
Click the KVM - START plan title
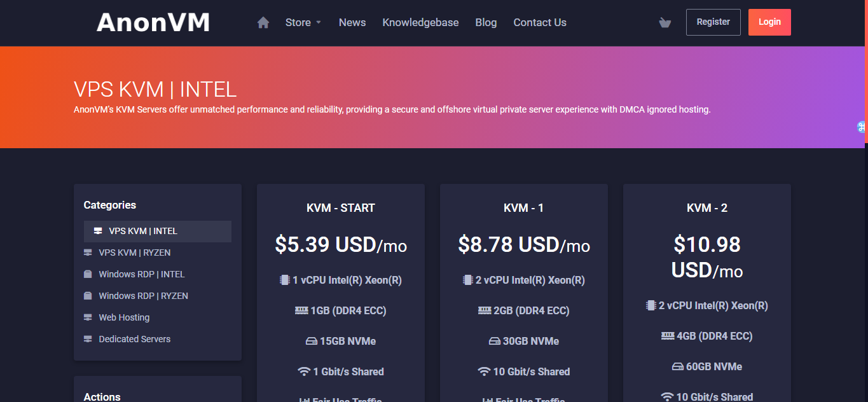point(341,208)
